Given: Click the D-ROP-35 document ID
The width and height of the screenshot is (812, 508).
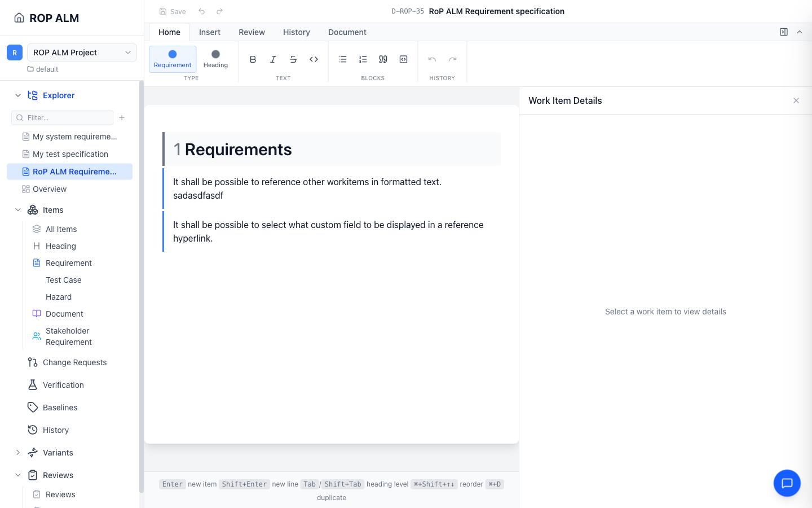Looking at the screenshot, I should point(408,11).
